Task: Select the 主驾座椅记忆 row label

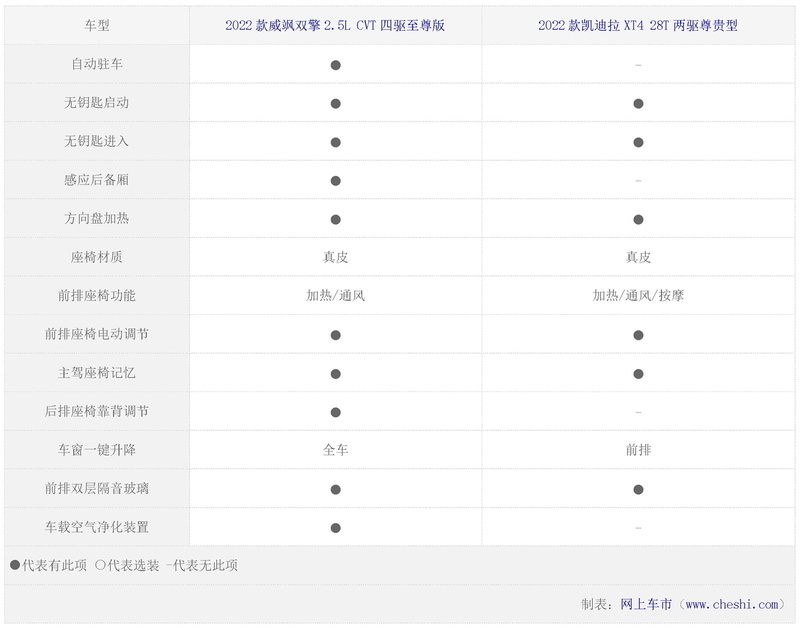Action: tap(96, 373)
